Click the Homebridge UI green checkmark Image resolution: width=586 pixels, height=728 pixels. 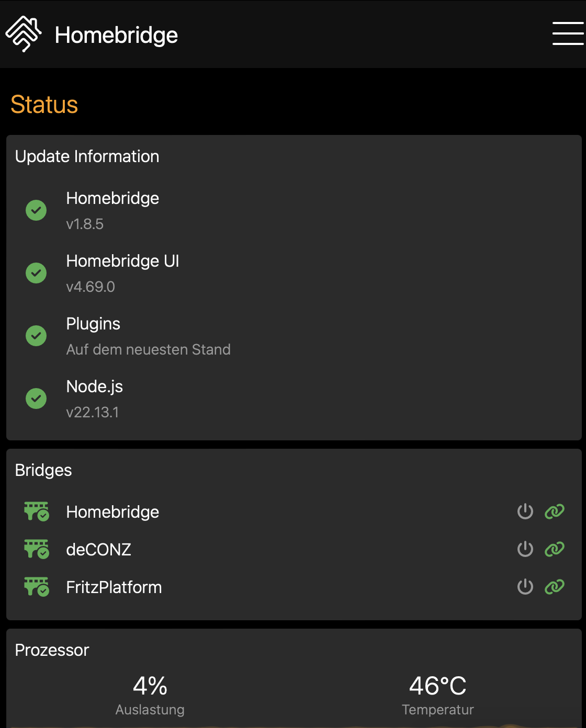pyautogui.click(x=36, y=273)
